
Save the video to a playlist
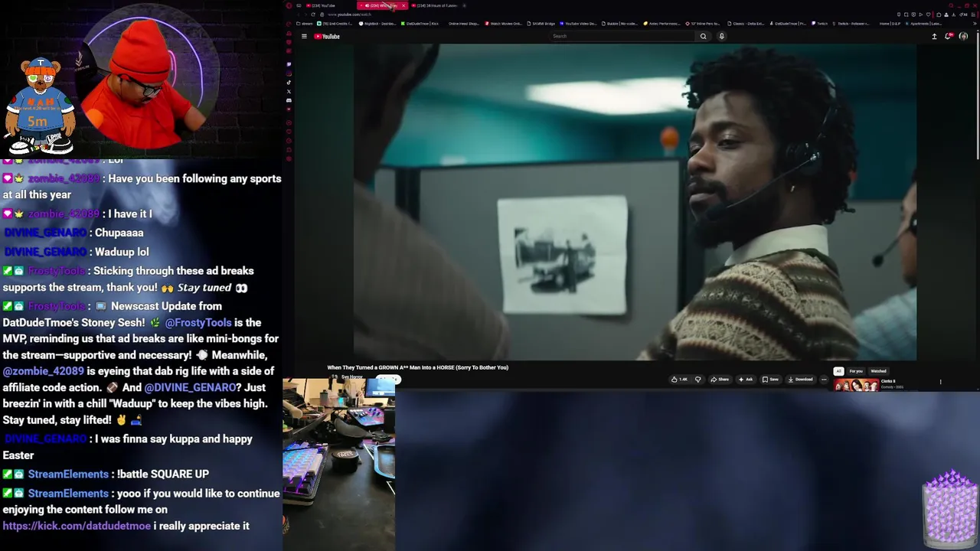(x=770, y=380)
